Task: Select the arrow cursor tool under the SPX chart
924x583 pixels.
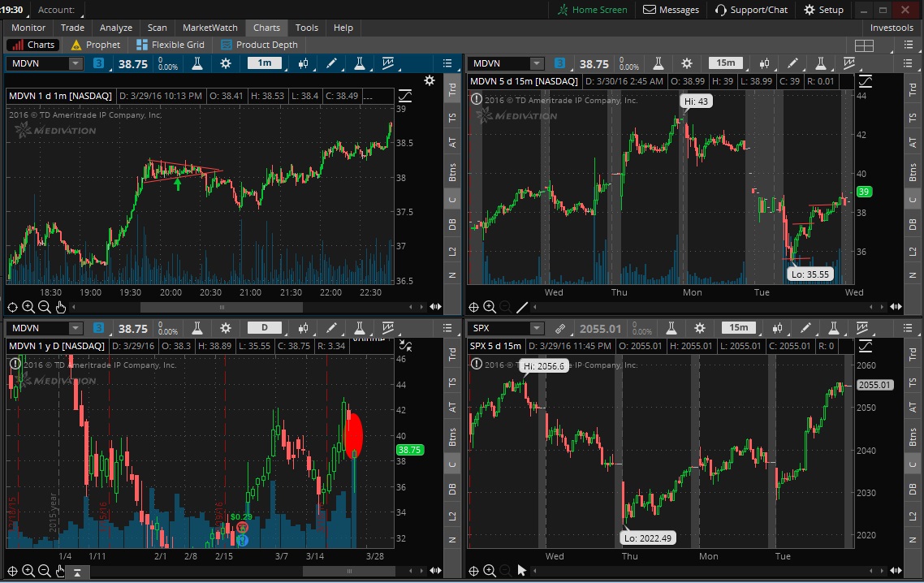Action: [x=522, y=570]
